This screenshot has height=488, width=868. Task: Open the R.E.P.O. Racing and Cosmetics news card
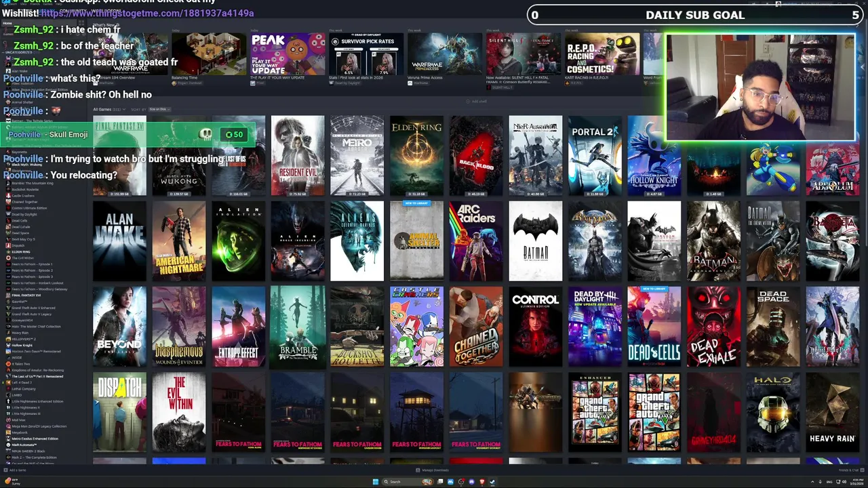602,54
